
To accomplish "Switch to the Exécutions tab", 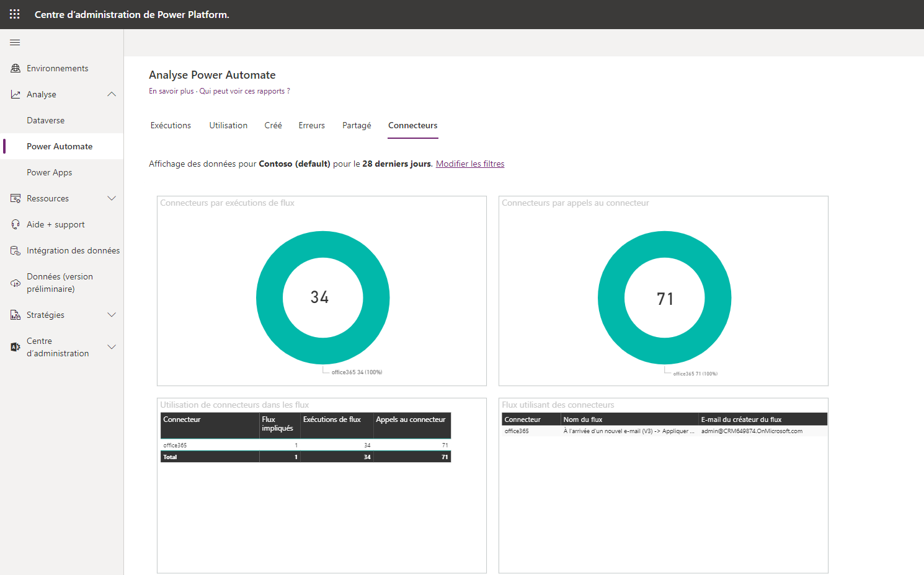I will pos(171,125).
